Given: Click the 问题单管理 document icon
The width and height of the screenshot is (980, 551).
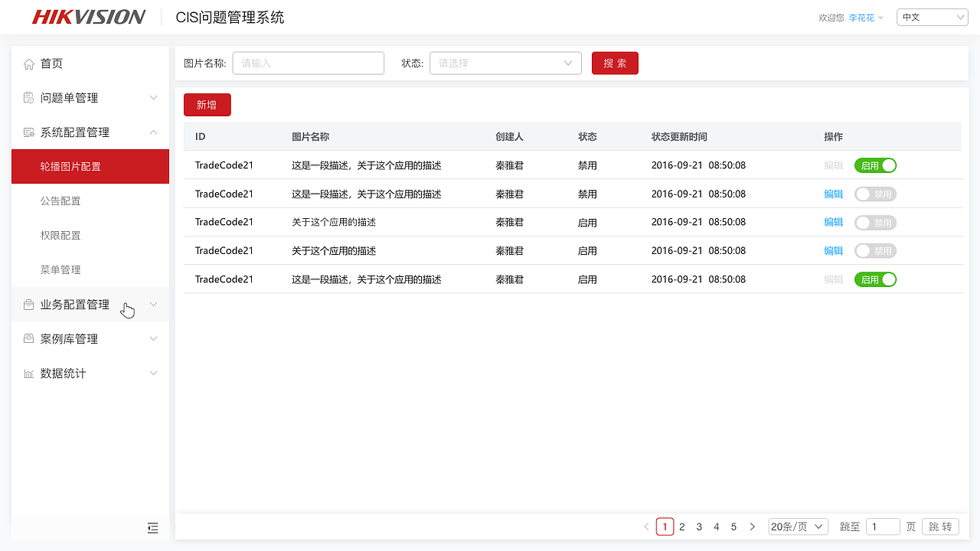Looking at the screenshot, I should coord(28,98).
